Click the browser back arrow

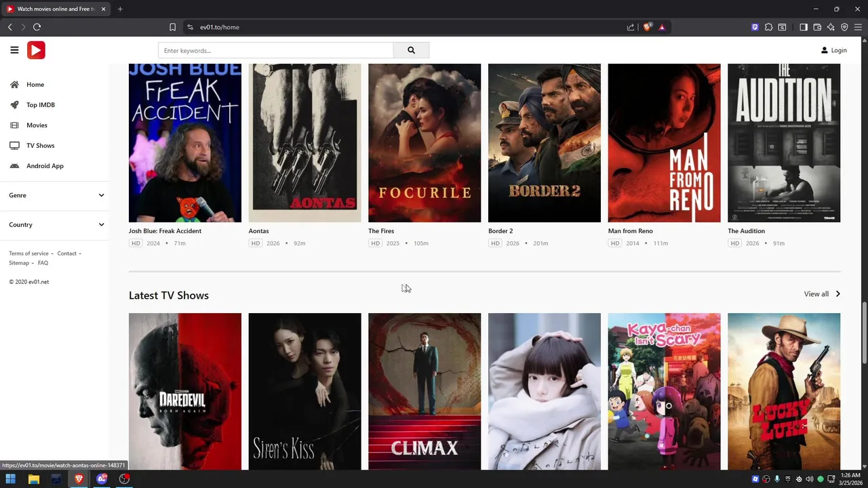click(x=10, y=27)
